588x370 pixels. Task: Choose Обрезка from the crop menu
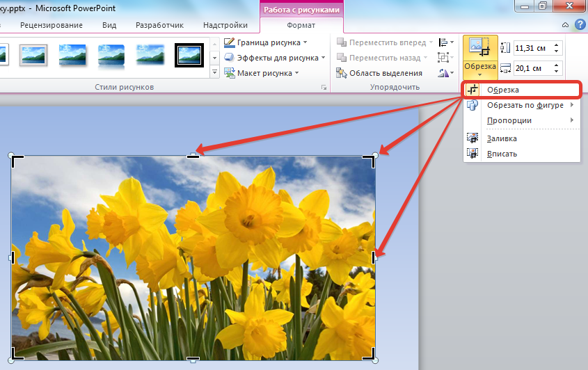[x=522, y=90]
